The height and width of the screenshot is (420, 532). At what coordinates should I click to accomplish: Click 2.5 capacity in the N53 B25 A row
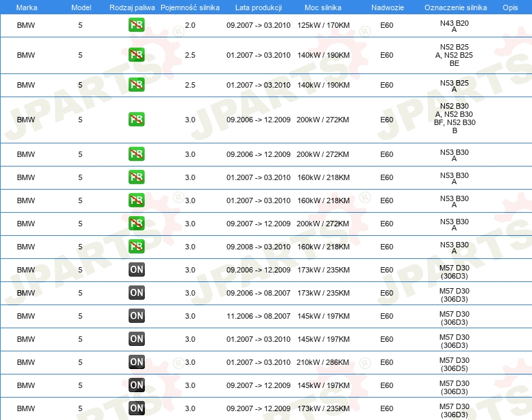point(190,85)
